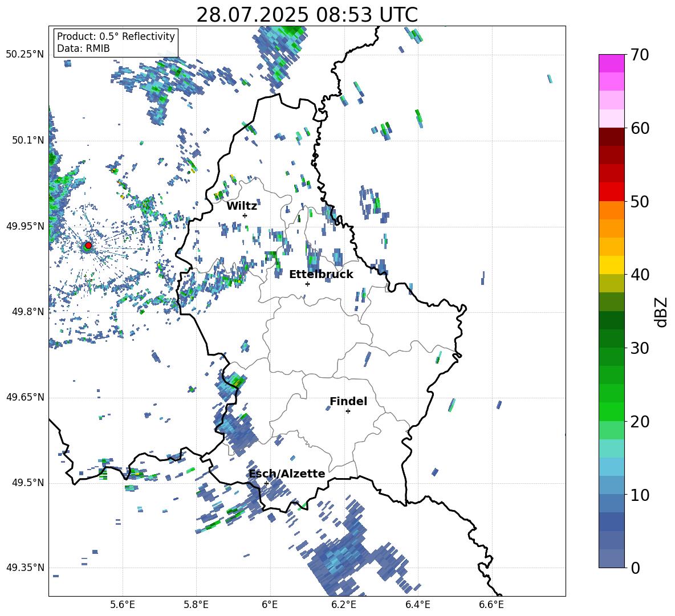
Task: Click the longitude label 5.6°E
Action: point(122,605)
